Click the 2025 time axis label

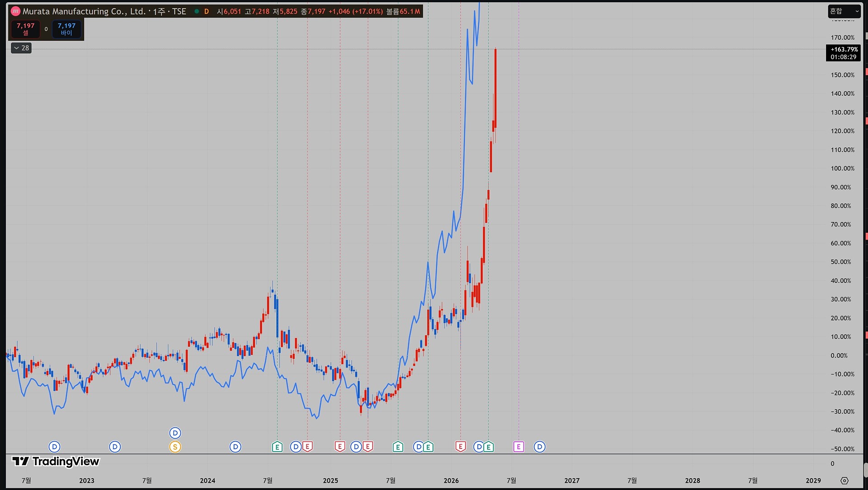point(330,481)
